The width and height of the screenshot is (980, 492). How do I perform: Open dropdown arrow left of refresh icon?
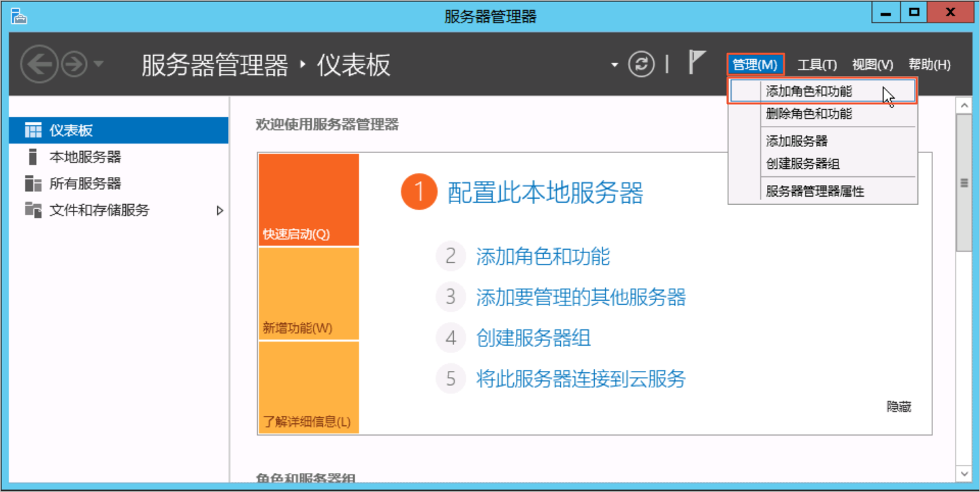(615, 65)
